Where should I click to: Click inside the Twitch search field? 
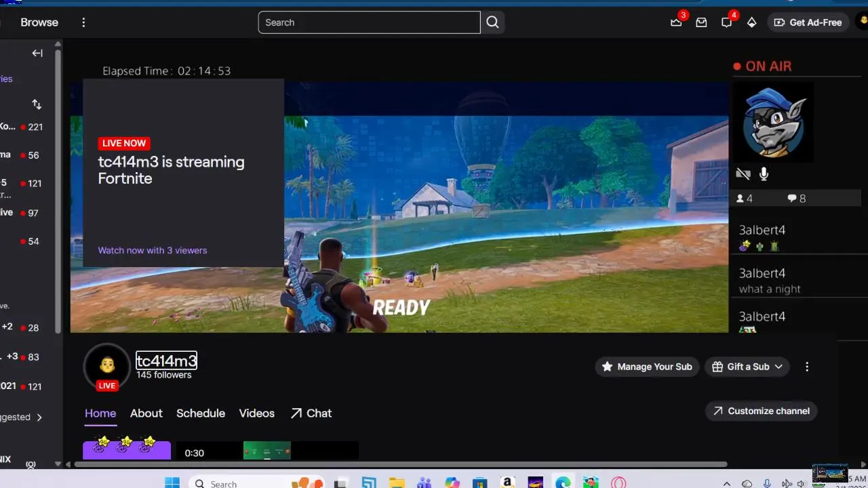pos(369,22)
